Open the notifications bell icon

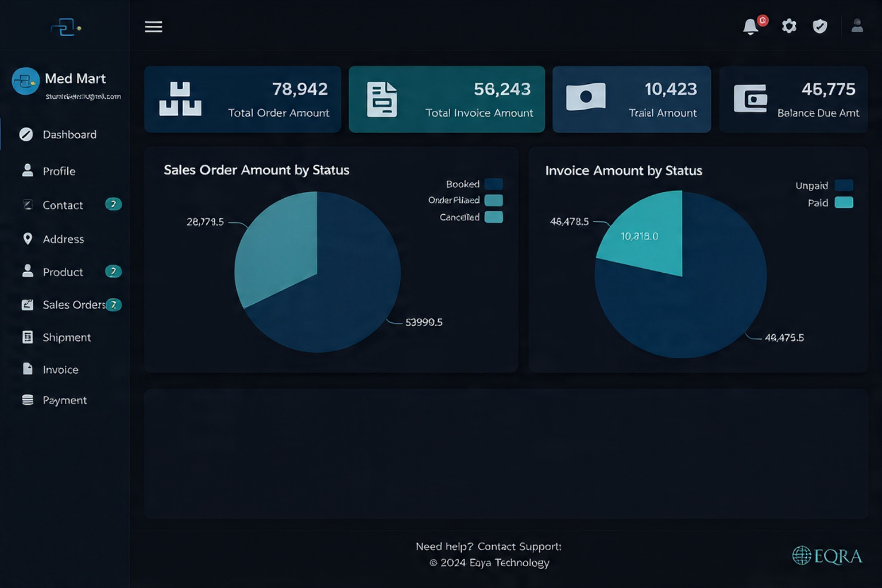tap(751, 26)
